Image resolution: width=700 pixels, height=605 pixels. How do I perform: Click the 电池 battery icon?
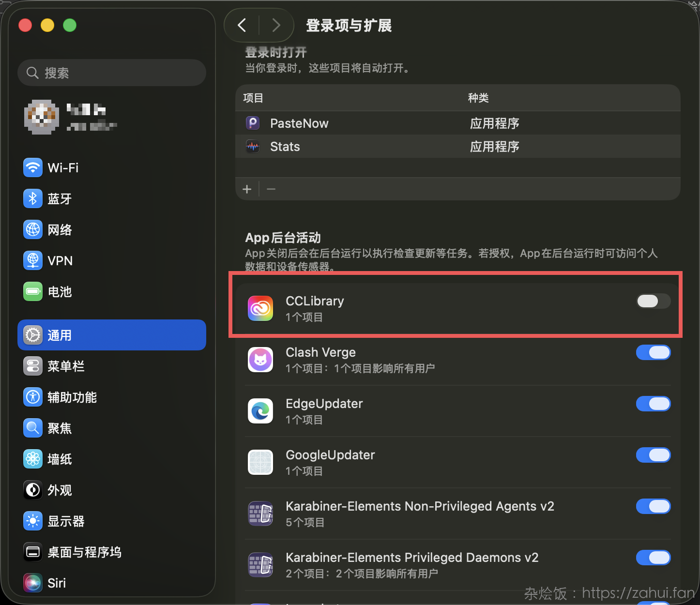pyautogui.click(x=33, y=291)
